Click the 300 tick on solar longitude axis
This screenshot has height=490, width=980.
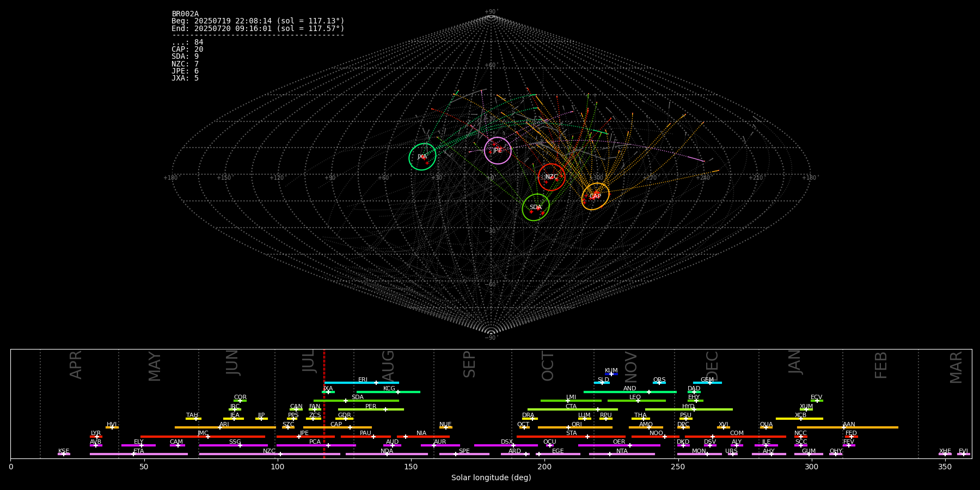tap(811, 467)
